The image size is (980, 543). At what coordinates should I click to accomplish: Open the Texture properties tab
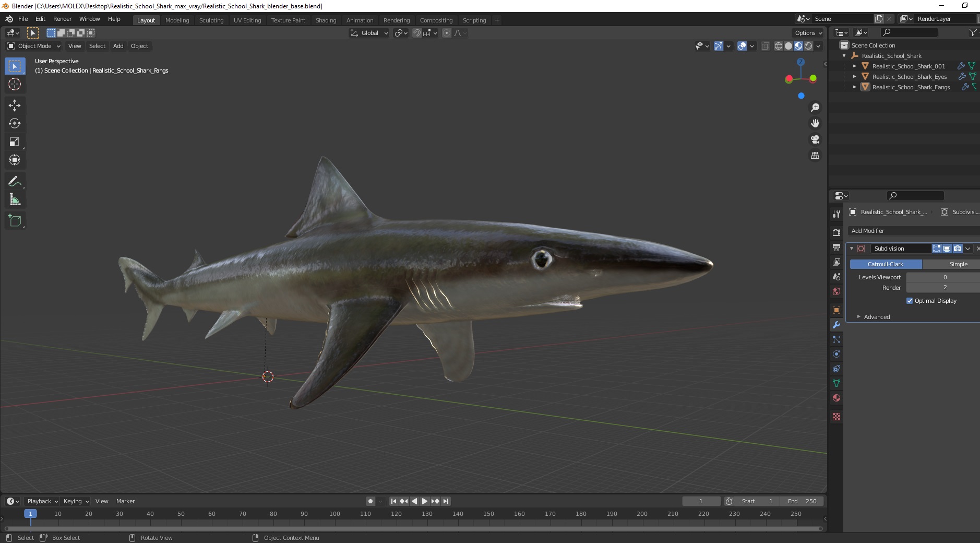(836, 417)
